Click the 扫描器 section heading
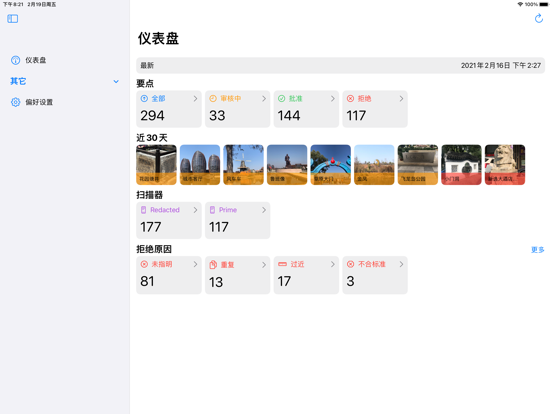Viewport: 552px width, 414px height. pos(150,195)
